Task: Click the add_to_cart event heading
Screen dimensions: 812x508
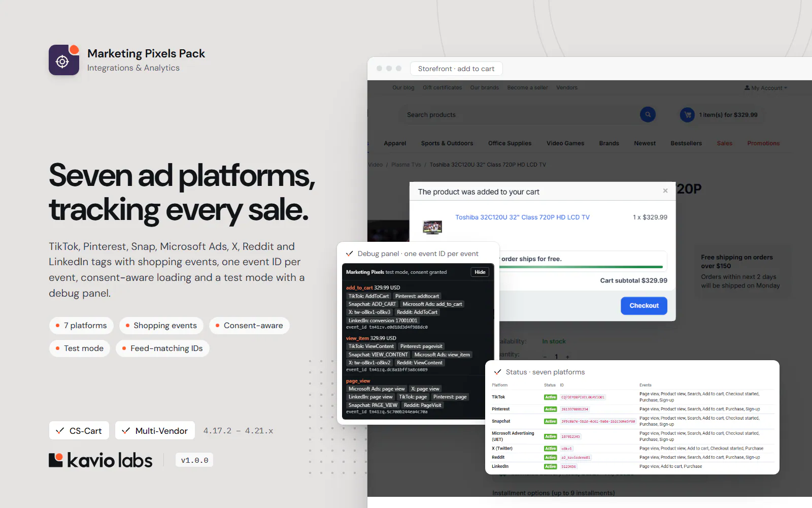Action: tap(359, 288)
